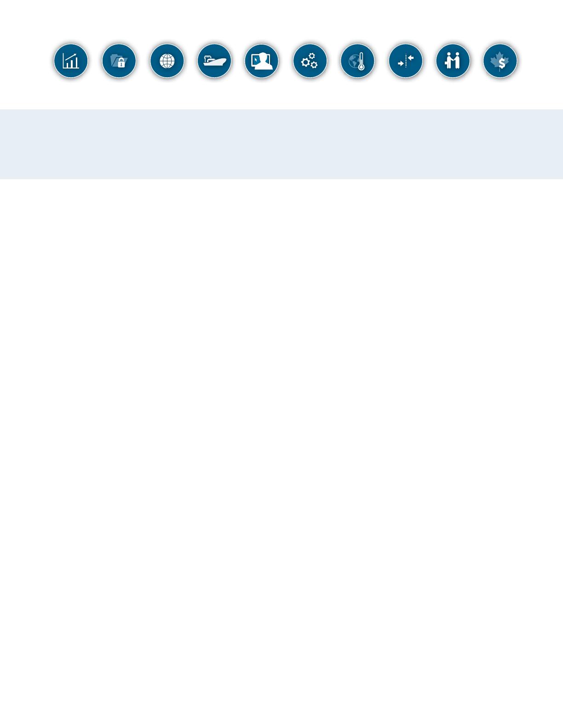563x728 pixels.
Task: Select the Canadian dollar leaf circle
Action: point(500,61)
